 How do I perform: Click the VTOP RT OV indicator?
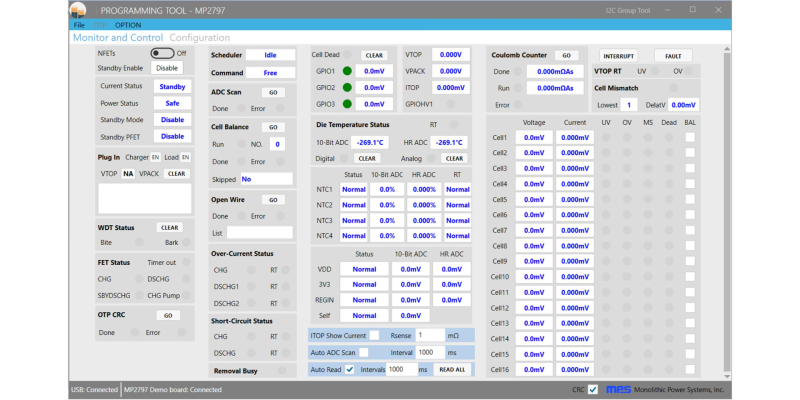(x=688, y=71)
